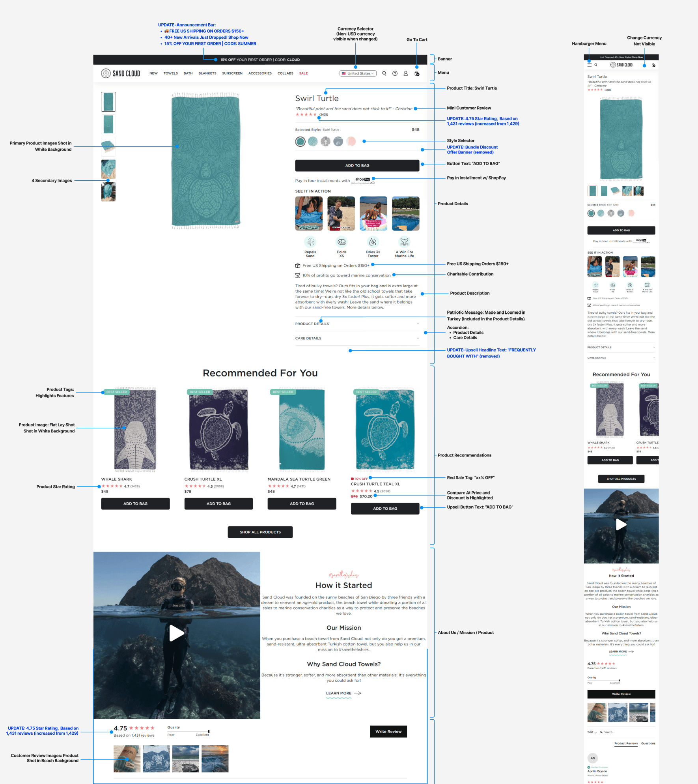Tap the mobile cart bag icon

coord(653,65)
